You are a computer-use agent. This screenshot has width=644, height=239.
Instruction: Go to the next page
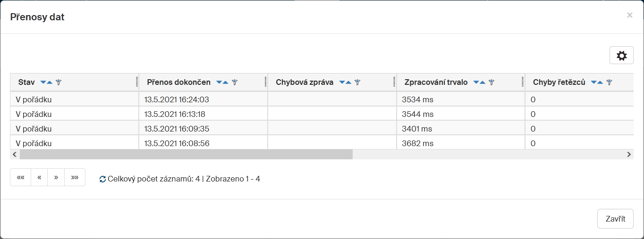click(56, 177)
